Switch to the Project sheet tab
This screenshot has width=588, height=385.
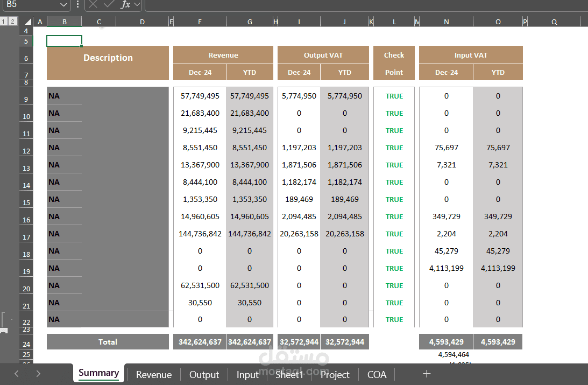pyautogui.click(x=335, y=374)
